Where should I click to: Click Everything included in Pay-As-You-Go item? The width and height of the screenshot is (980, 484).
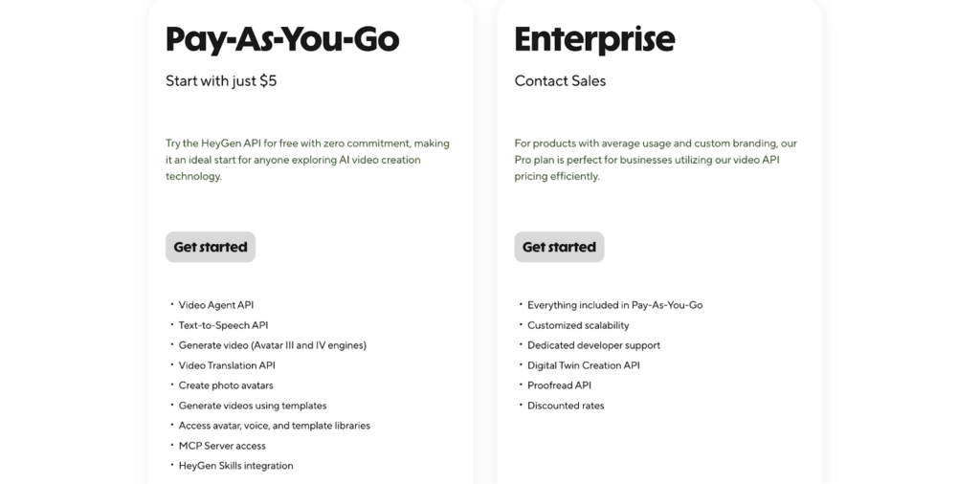tap(614, 305)
